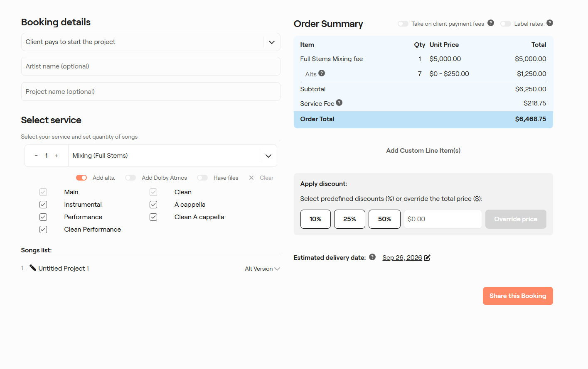Uncheck the Instrumental checkbox
The width and height of the screenshot is (588, 369).
(x=43, y=205)
